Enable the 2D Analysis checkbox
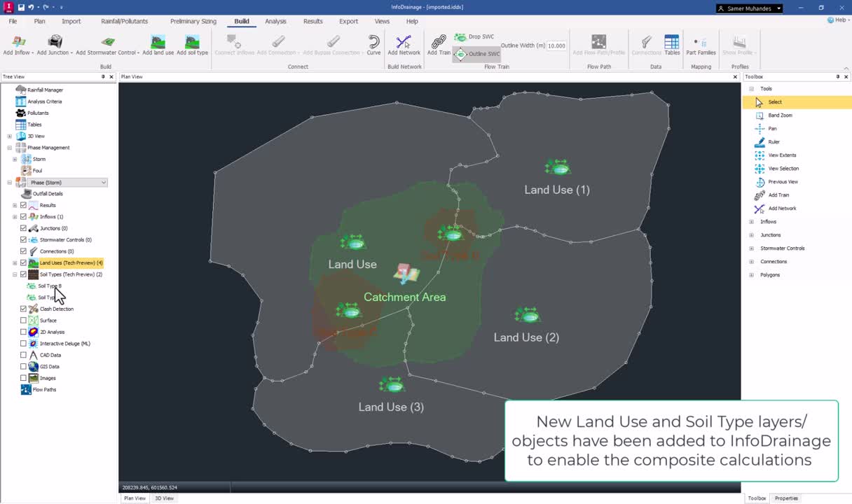 23,332
